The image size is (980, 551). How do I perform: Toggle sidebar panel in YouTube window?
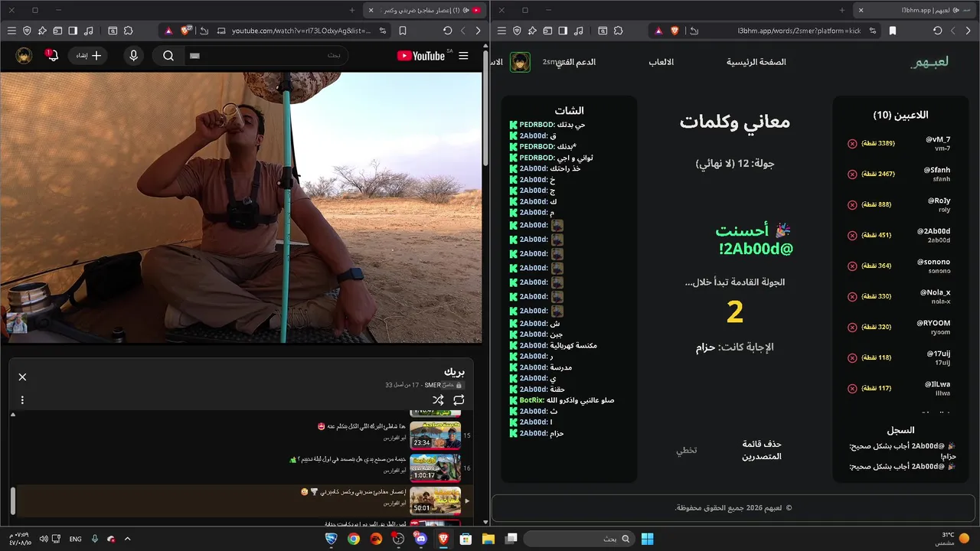point(73,31)
